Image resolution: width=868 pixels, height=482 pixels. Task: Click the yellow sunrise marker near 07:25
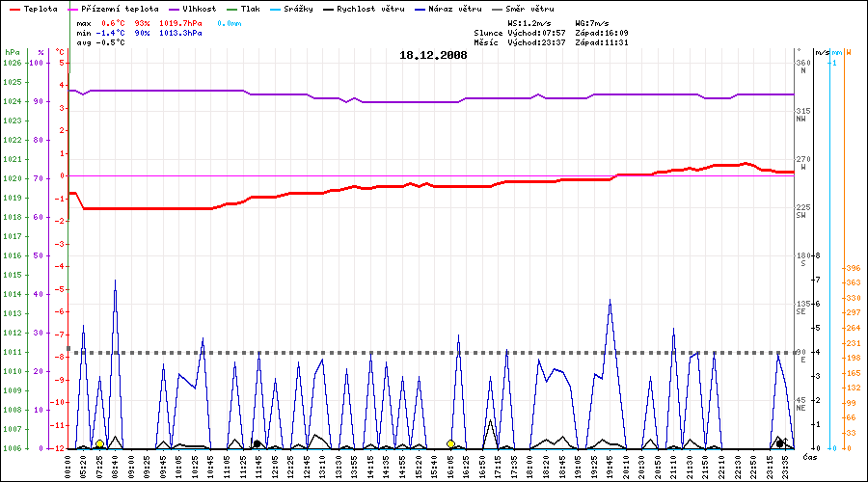pos(99,443)
